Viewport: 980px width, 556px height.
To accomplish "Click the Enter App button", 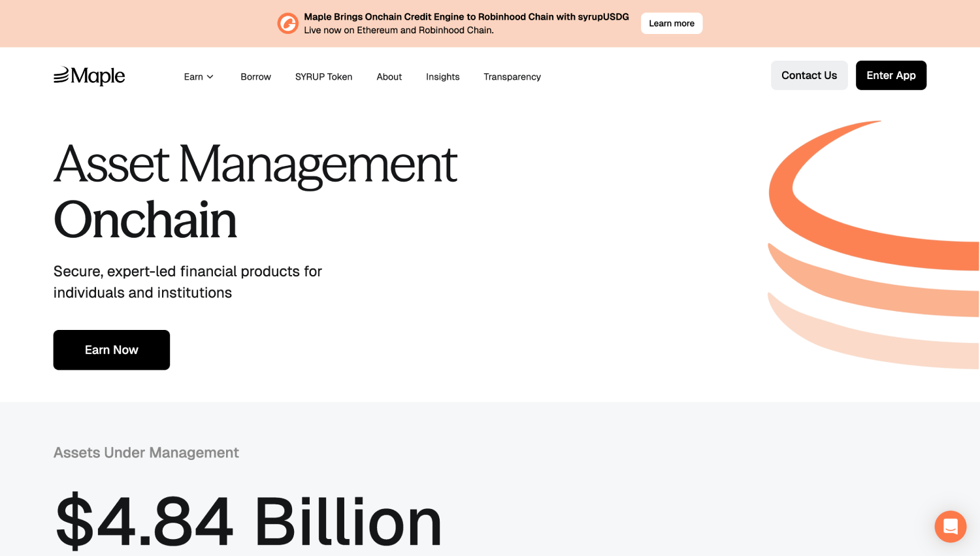I will 891,75.
